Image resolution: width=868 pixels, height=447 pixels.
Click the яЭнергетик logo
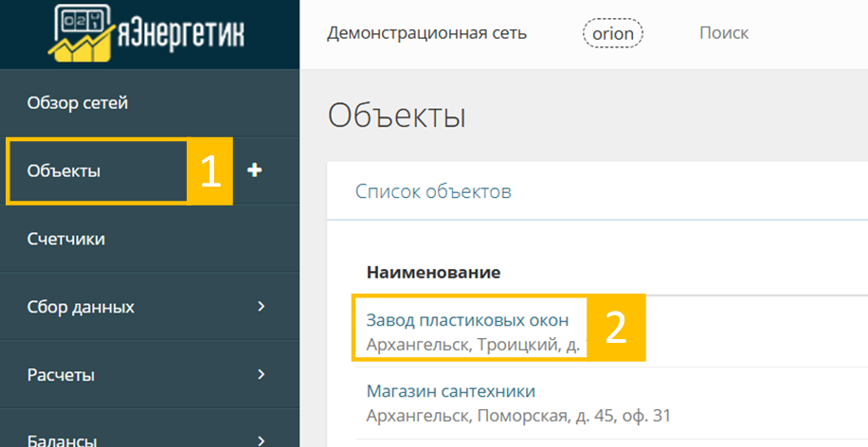coord(146,33)
